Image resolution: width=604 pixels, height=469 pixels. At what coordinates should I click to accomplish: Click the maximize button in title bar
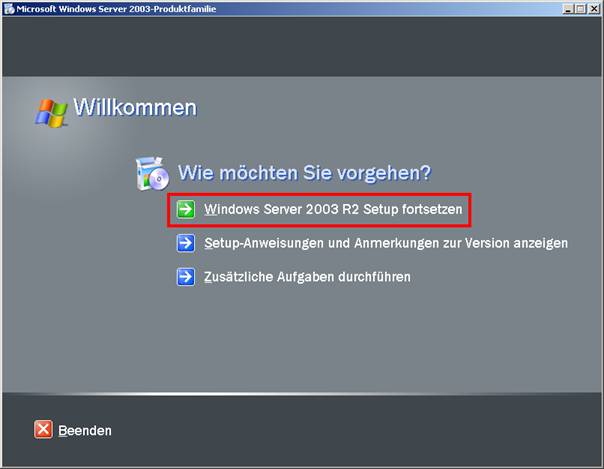pos(580,9)
